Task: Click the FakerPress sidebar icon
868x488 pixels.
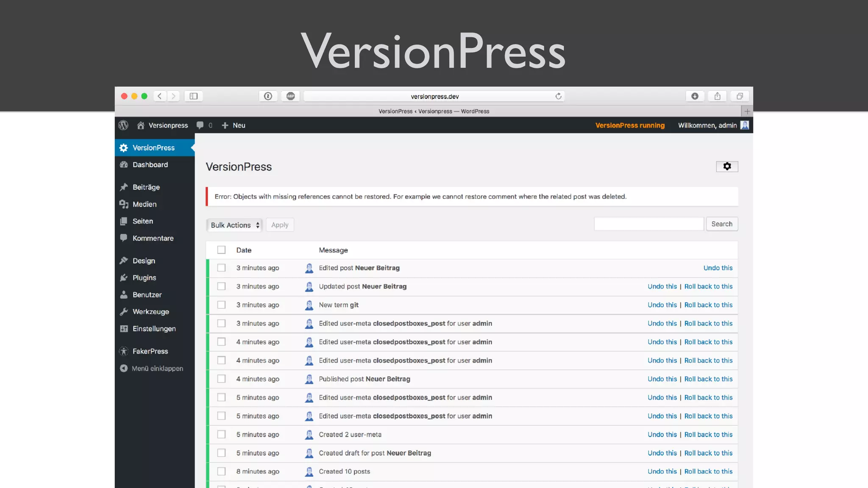Action: [x=124, y=351]
